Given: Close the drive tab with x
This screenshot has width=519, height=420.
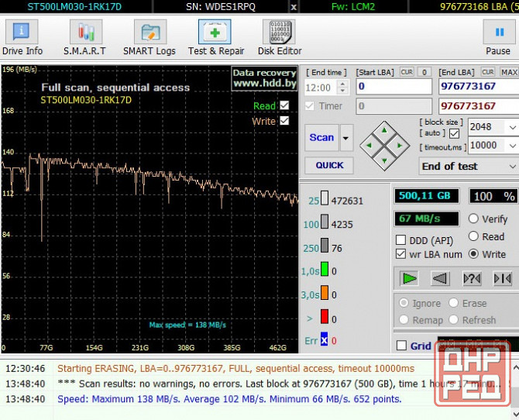Looking at the screenshot, I should coord(294,7).
